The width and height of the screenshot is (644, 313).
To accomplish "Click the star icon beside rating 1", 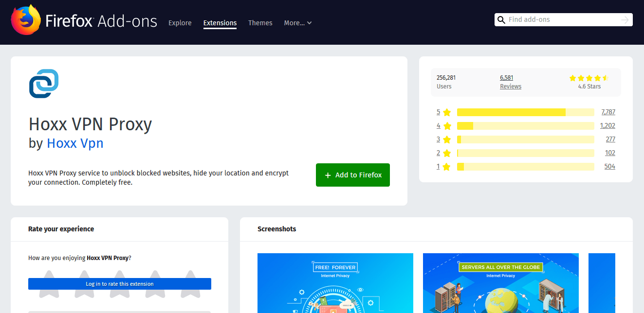I will [447, 167].
